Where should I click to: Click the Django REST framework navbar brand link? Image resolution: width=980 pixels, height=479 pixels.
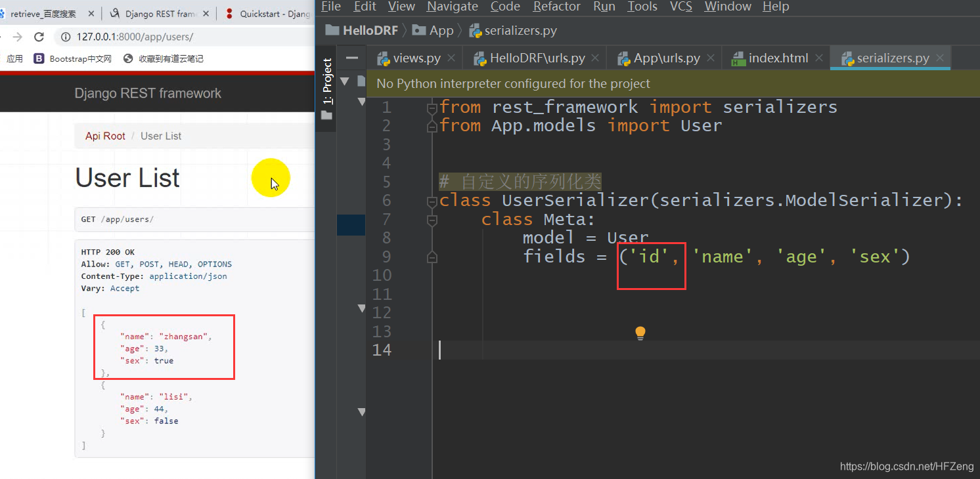[x=148, y=93]
